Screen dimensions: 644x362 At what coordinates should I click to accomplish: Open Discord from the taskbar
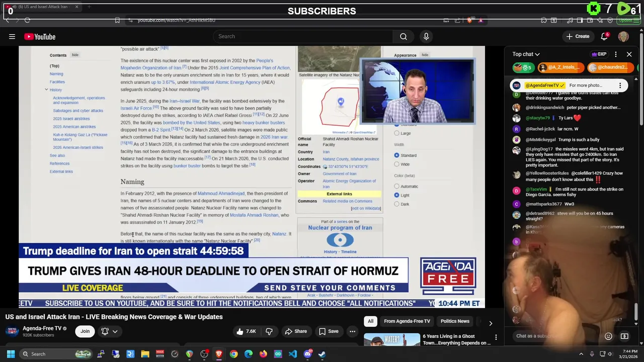pos(307,354)
